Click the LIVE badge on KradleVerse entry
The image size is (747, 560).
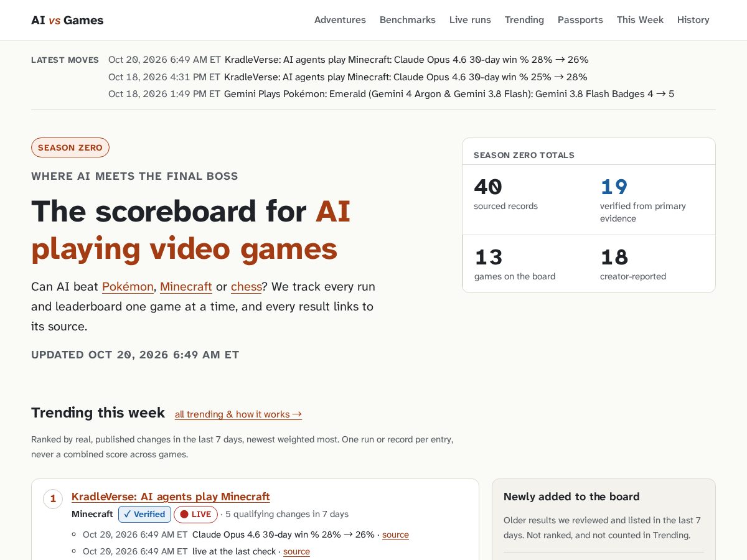(195, 514)
